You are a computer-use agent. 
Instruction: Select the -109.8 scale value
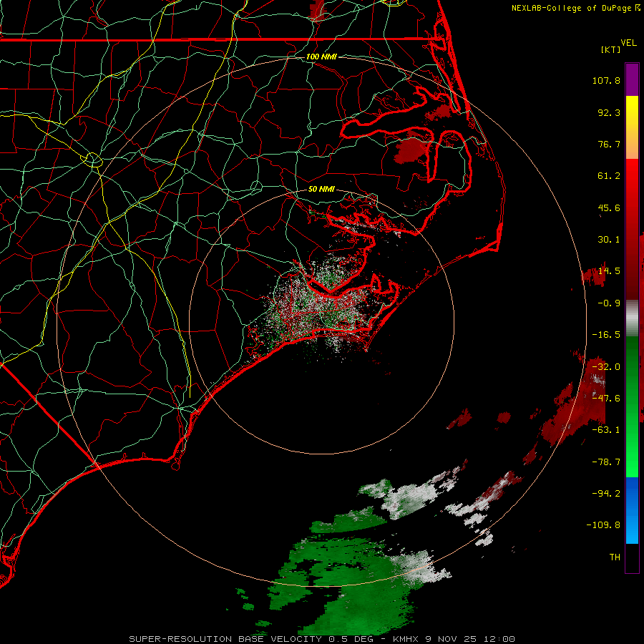tap(603, 525)
